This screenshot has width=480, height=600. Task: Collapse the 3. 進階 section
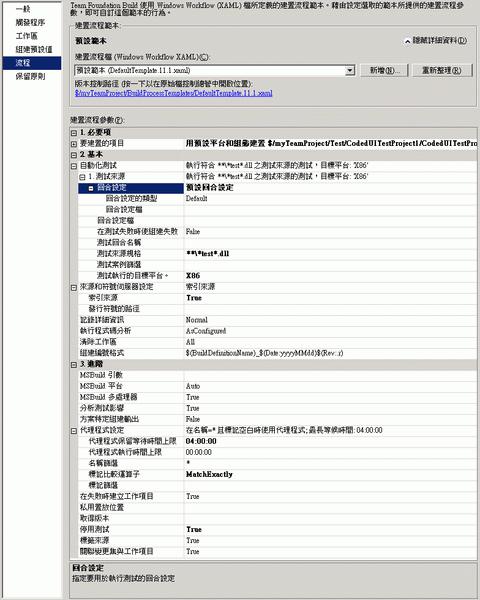click(74, 365)
